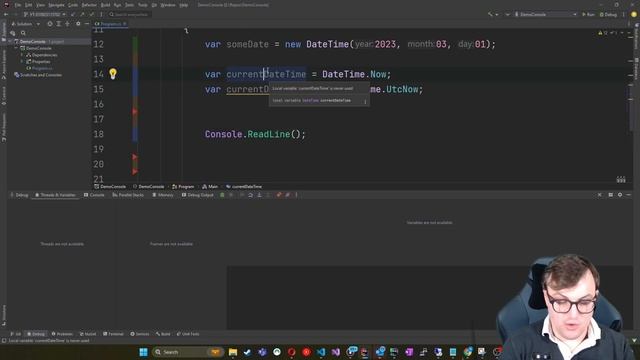Click the green rerun debug icon
The width and height of the screenshot is (640, 360).
pos(222,195)
